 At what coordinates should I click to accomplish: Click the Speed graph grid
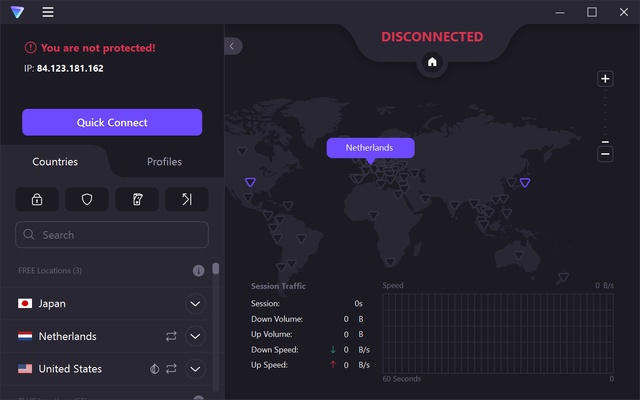coord(498,333)
